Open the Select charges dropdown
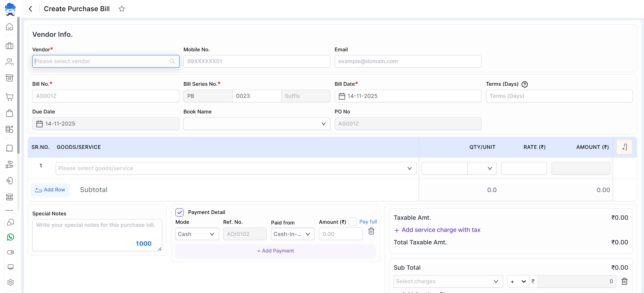644x293 pixels. pos(448,282)
